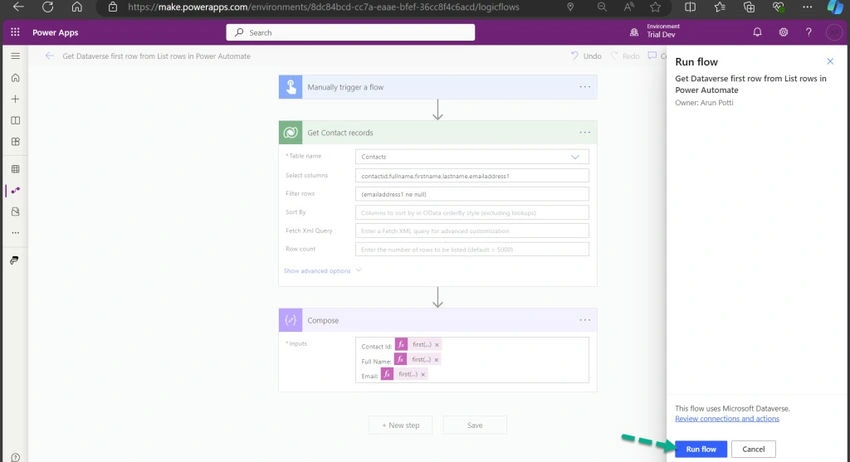Toggle the left navigation hamburger menu
The image size is (850, 462).
point(16,56)
